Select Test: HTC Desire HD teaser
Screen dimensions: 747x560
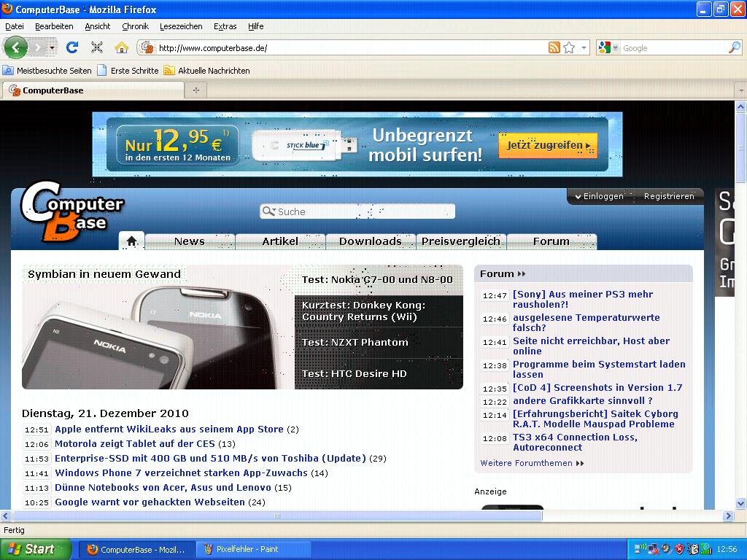[x=379, y=374]
